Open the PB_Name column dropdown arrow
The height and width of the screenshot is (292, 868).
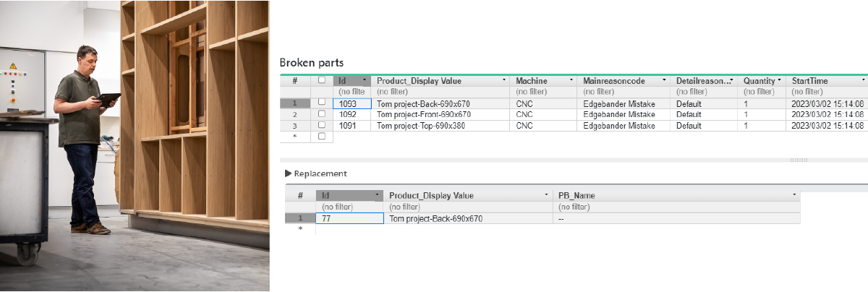(794, 196)
